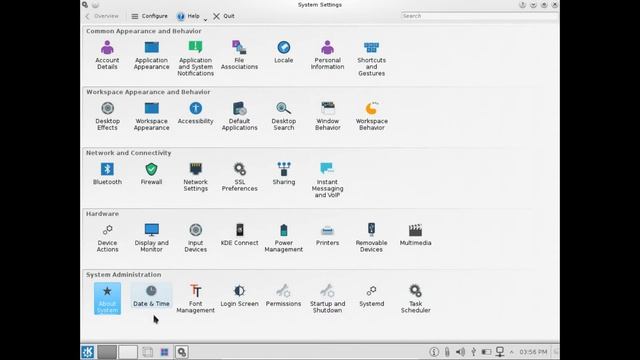The width and height of the screenshot is (640, 360).
Task: Open Shortcuts and Gestures settings
Action: 371,58
